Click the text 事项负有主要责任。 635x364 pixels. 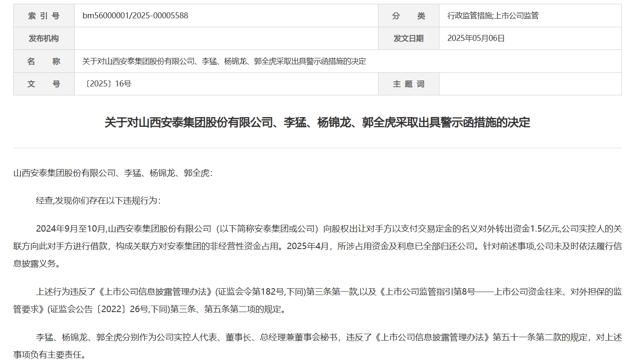(49, 355)
